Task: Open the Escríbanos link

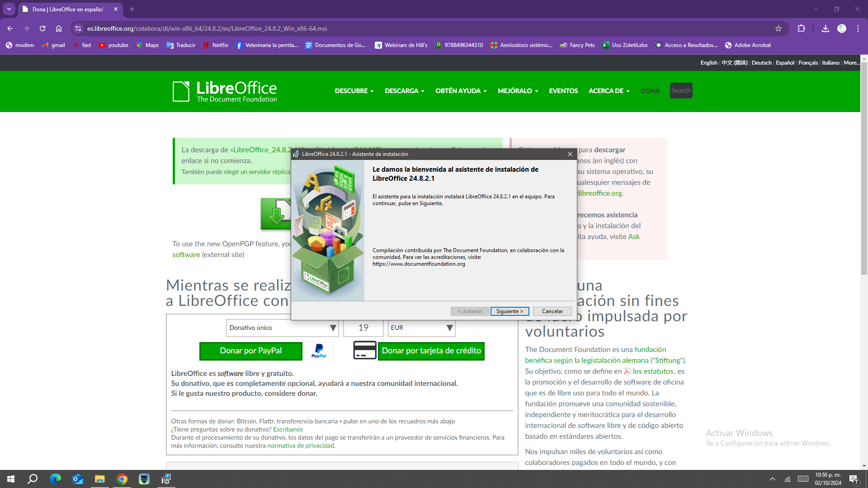Action: (x=288, y=429)
